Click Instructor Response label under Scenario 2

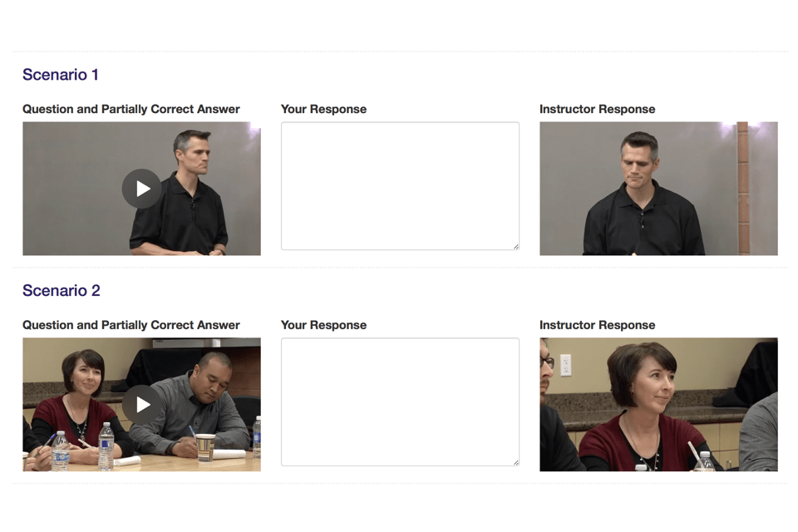[x=598, y=325]
